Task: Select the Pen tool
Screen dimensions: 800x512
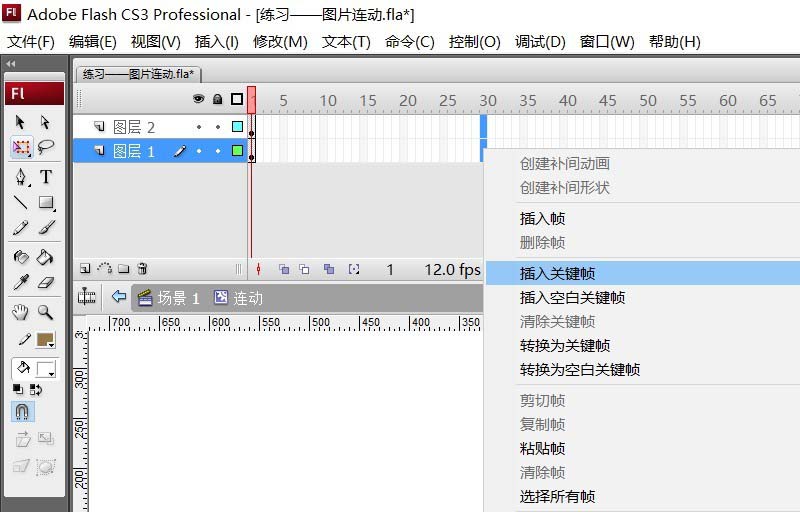Action: tap(20, 177)
